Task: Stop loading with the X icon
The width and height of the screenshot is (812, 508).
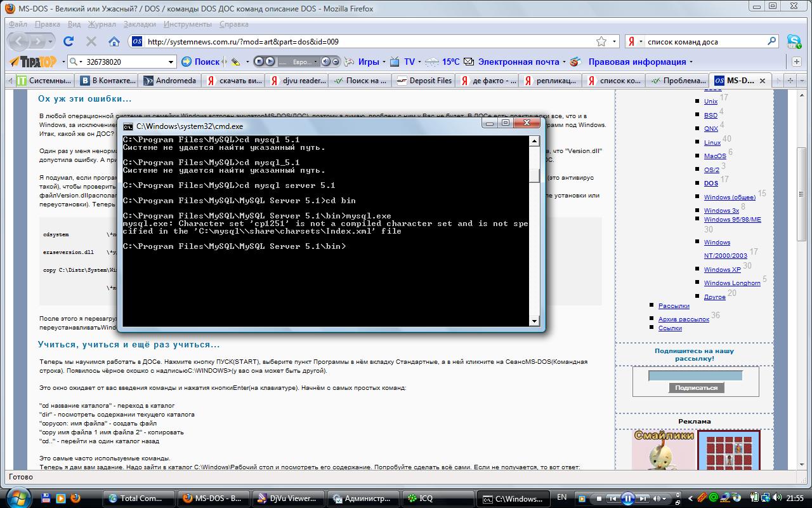Action: point(91,41)
